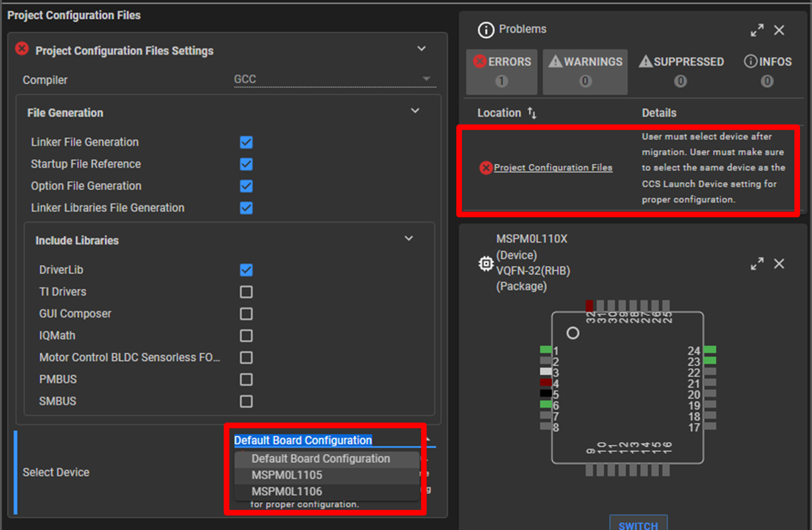Collapse the Include Libraries section
812x530 pixels.
click(409, 238)
